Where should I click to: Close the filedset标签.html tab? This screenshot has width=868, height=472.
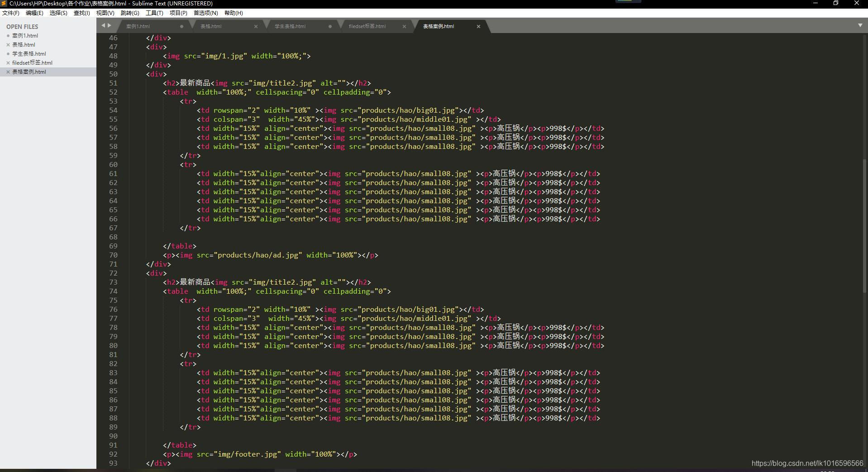404,26
